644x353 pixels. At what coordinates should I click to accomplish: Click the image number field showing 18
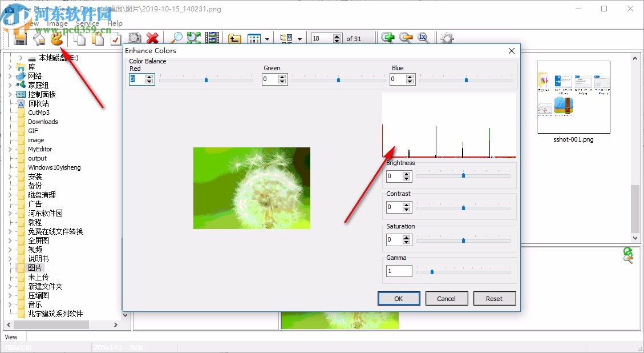tap(322, 38)
